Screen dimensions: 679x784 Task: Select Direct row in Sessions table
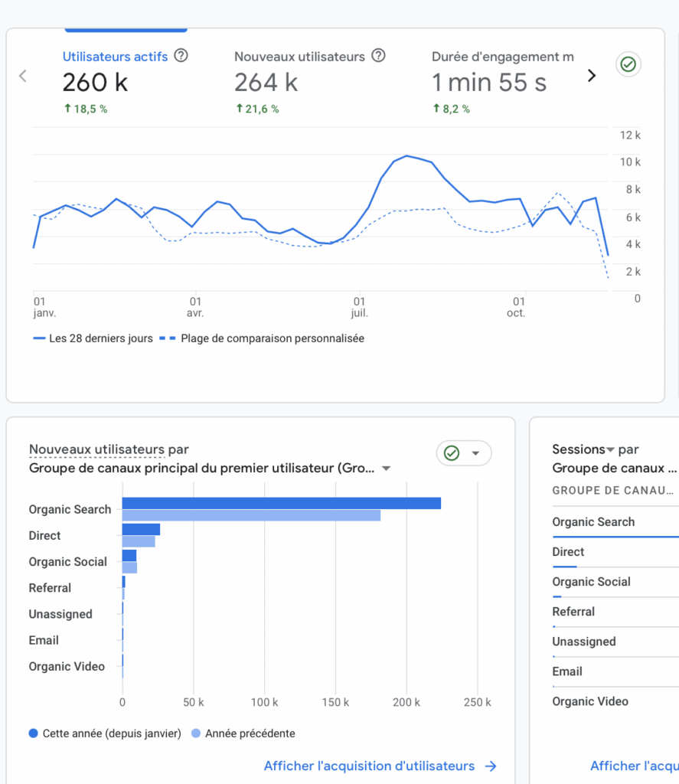point(568,552)
